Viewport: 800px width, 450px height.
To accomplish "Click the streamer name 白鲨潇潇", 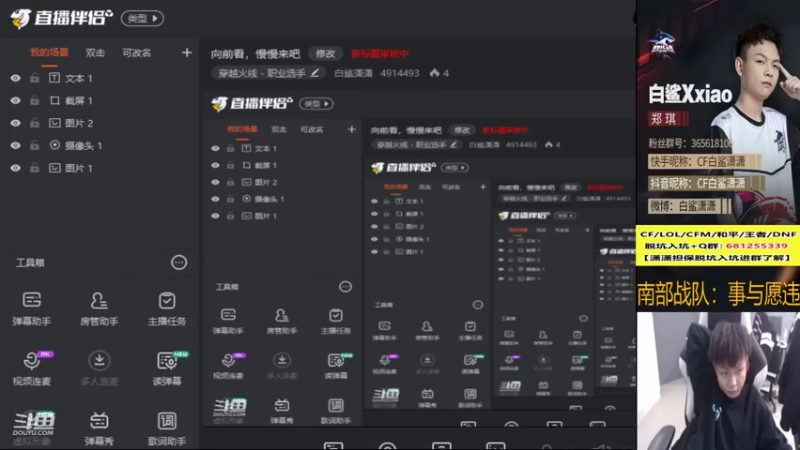I will pos(353,73).
